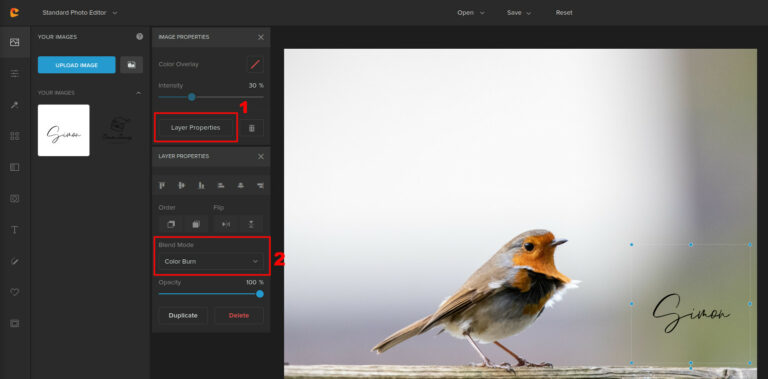
Task: Collapse the Your Images section chevron
Action: [138, 93]
